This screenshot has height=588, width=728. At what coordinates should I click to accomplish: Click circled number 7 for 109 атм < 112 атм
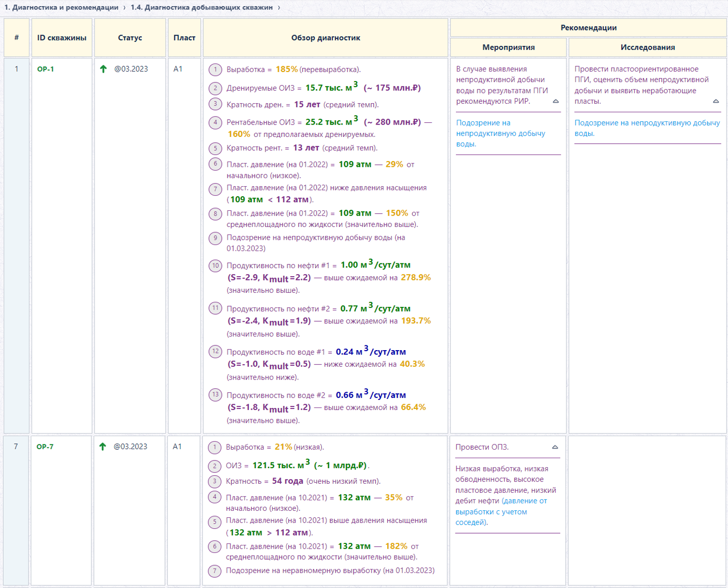pos(215,190)
